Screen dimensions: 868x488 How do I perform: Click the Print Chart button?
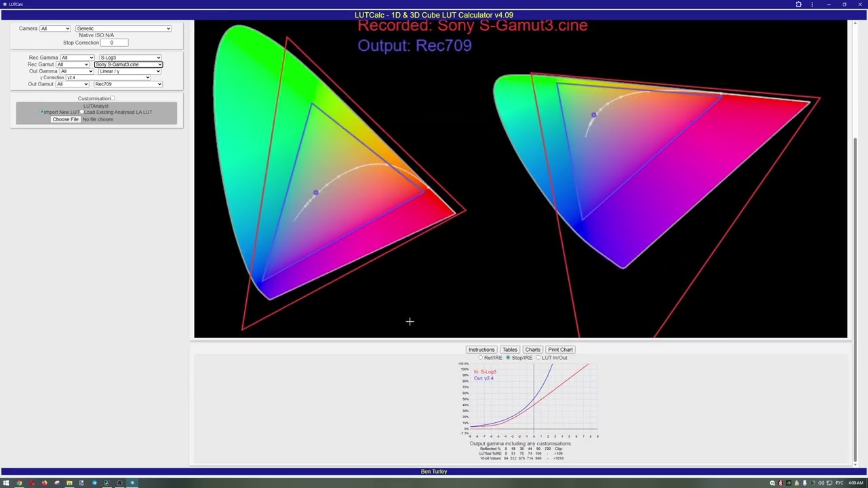click(x=560, y=350)
